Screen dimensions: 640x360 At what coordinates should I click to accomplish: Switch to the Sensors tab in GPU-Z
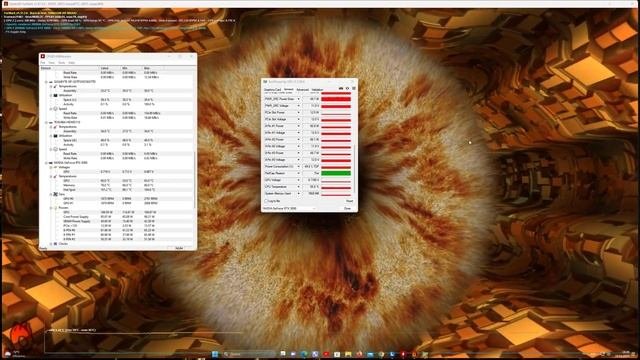tap(289, 89)
